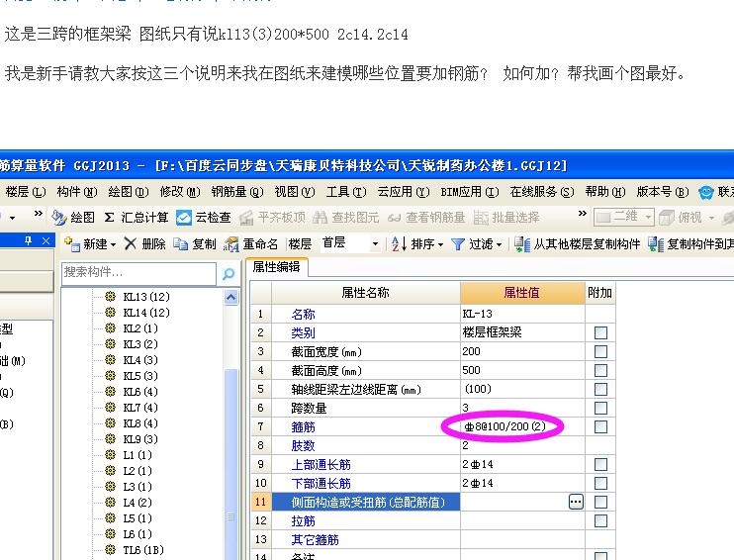Click scroll-up arrow of component list

click(x=231, y=298)
